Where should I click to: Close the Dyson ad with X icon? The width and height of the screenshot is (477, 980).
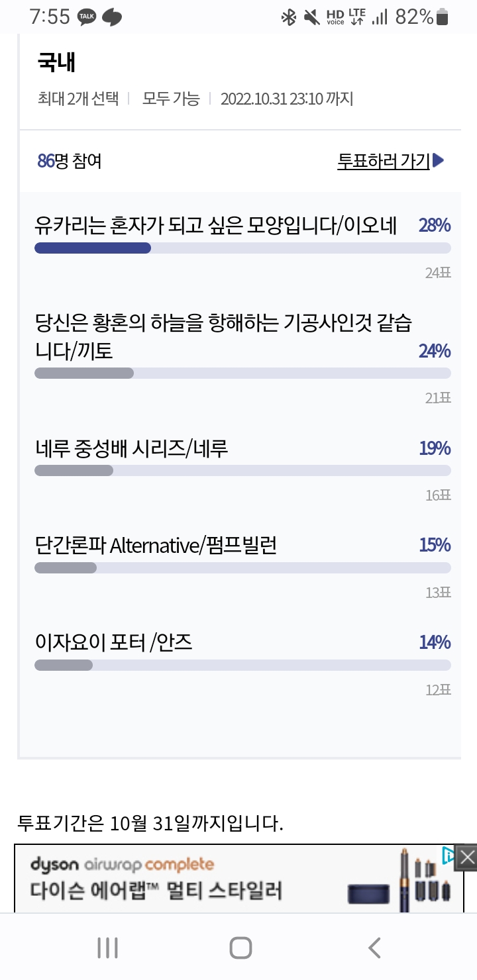467,857
